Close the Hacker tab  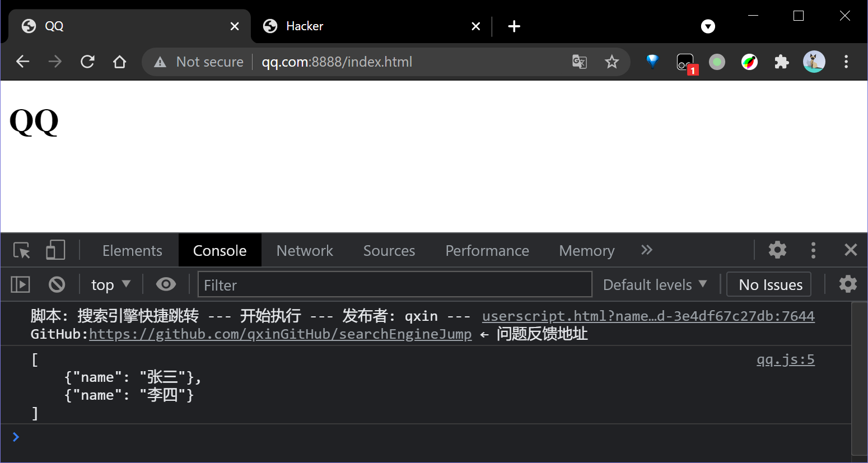point(475,26)
